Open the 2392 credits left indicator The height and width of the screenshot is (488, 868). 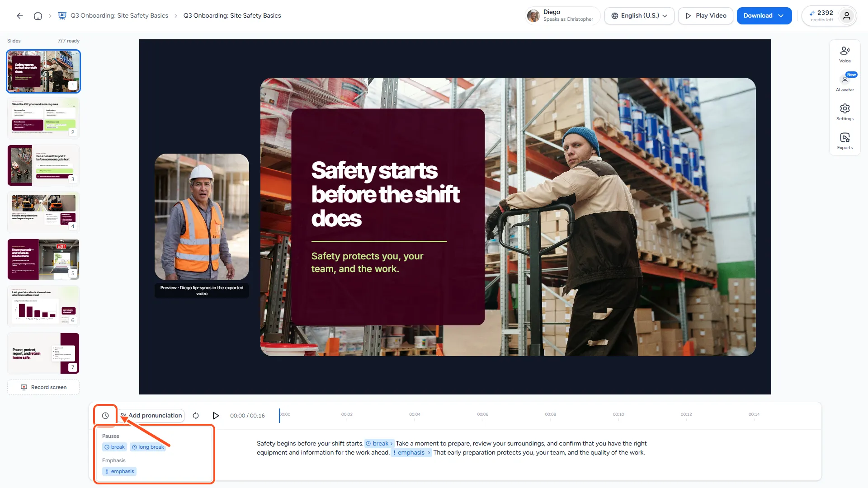(821, 16)
